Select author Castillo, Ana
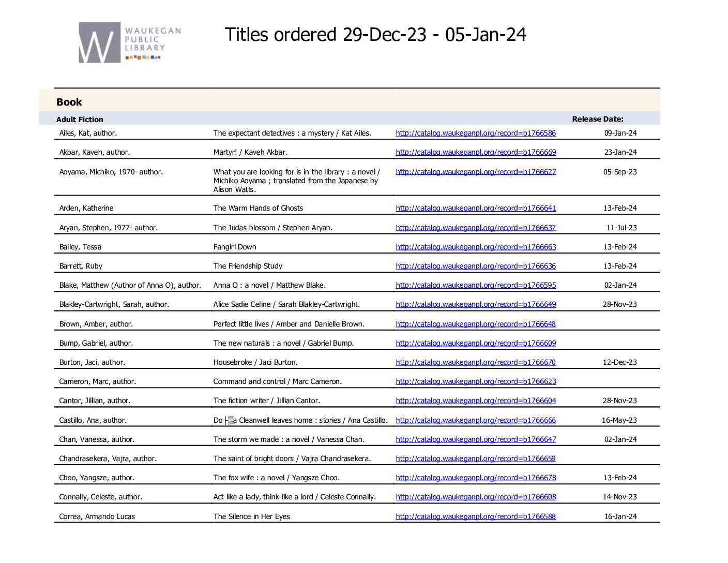The height and width of the screenshot is (563, 728). pyautogui.click(x=93, y=420)
